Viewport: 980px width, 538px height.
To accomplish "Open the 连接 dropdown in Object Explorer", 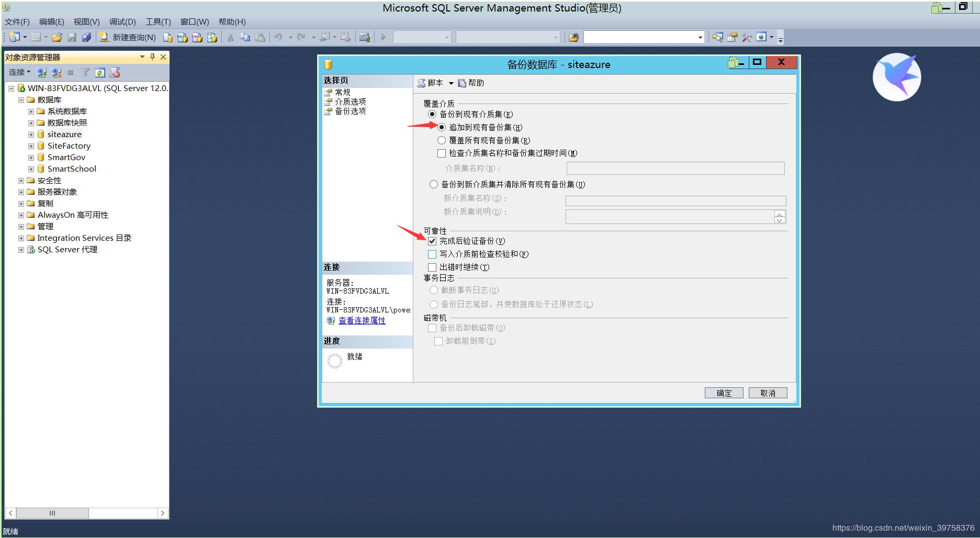I will pyautogui.click(x=19, y=72).
